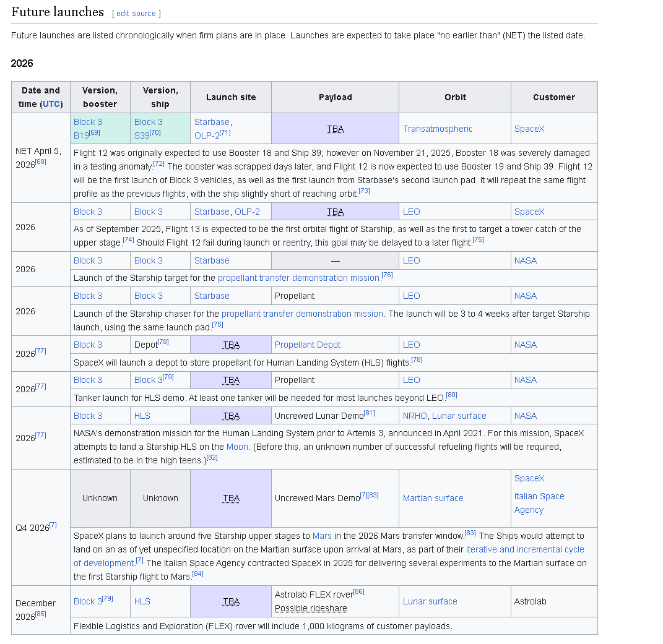Open the HLS link in December row
The width and height of the screenshot is (663, 644).
click(142, 602)
